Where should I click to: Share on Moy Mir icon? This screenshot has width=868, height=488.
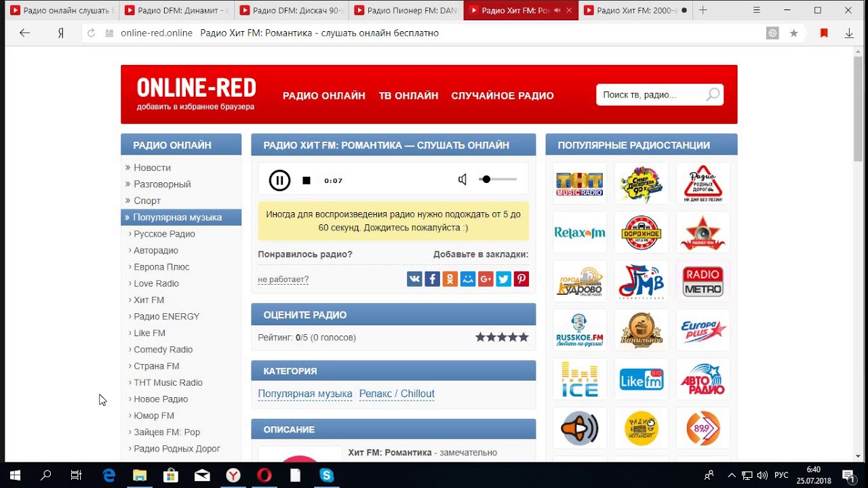coord(468,279)
